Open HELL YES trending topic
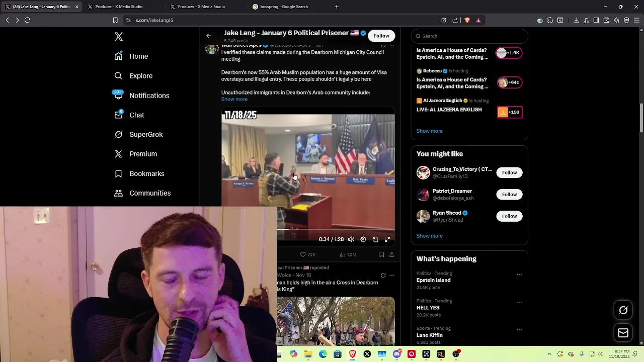This screenshot has width=644, height=362. coord(428,308)
